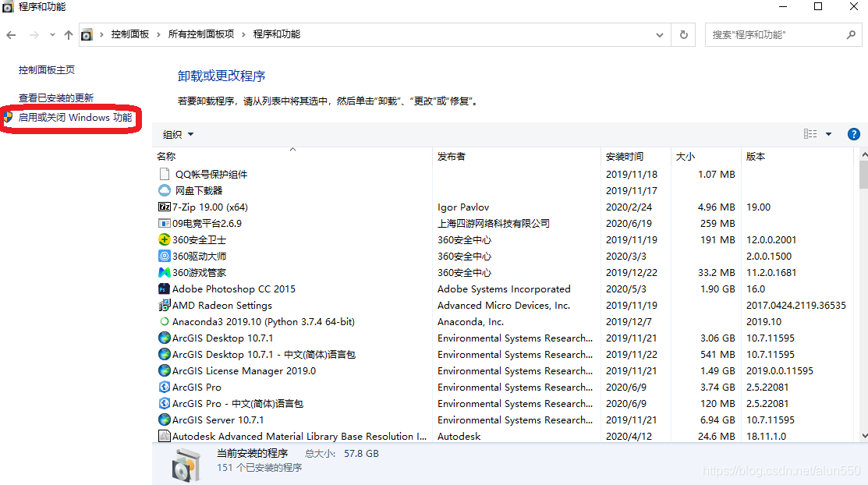Click the Adobe Photoshop CC 2015 icon
The width and height of the screenshot is (868, 485).
pos(164,289)
